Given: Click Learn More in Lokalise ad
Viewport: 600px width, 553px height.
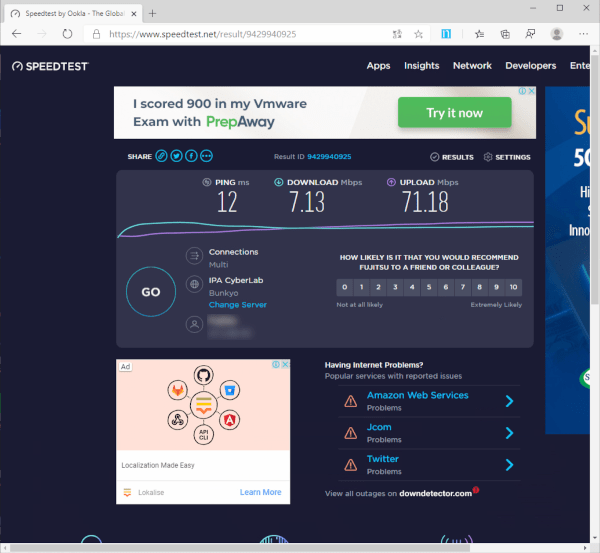Looking at the screenshot, I should point(261,492).
